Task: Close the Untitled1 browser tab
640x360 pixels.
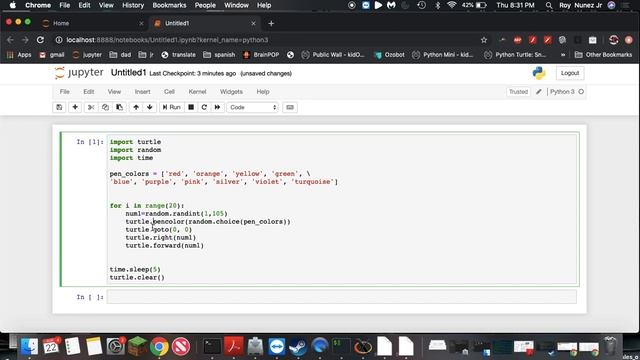Action: coord(253,23)
